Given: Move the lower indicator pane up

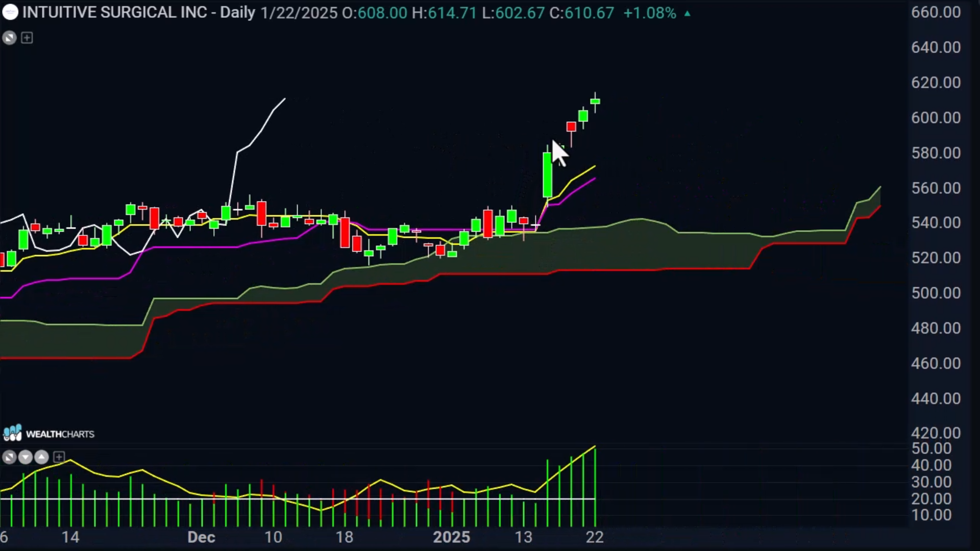Looking at the screenshot, I should tap(42, 457).
